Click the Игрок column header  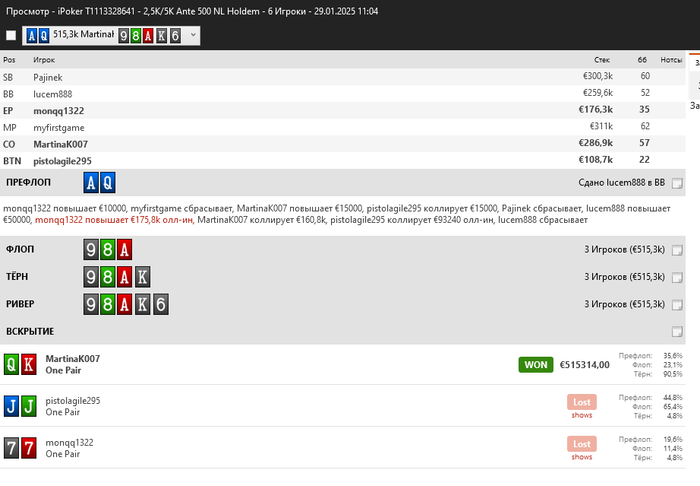click(44, 60)
